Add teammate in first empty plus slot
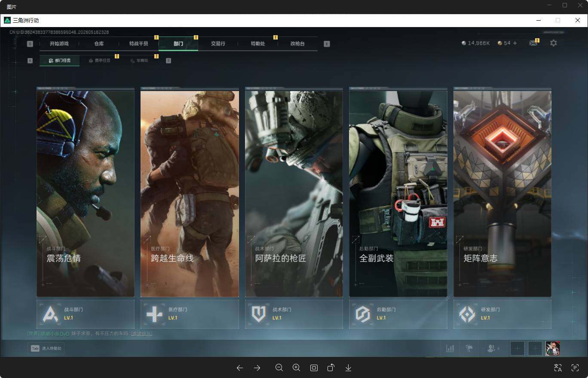The width and height of the screenshot is (588, 378). coord(517,348)
